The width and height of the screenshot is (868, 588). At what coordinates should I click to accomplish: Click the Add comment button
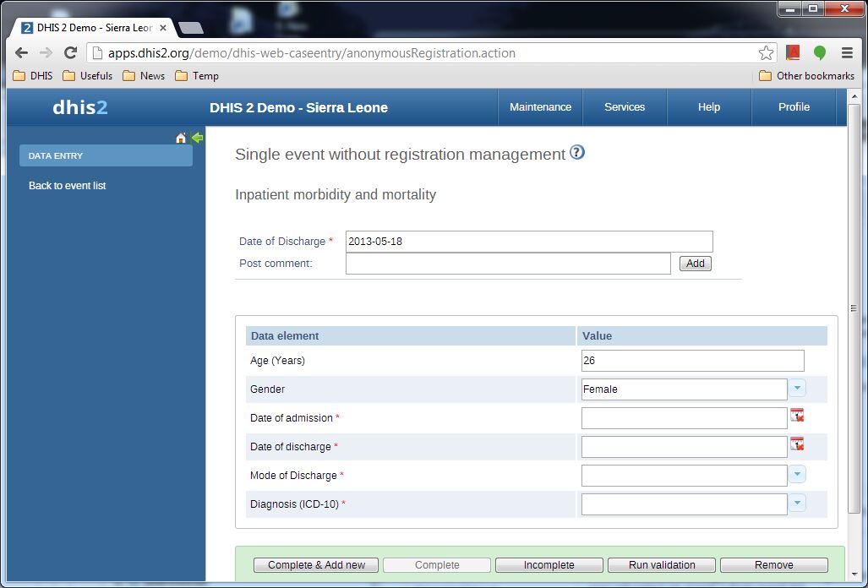(x=696, y=264)
